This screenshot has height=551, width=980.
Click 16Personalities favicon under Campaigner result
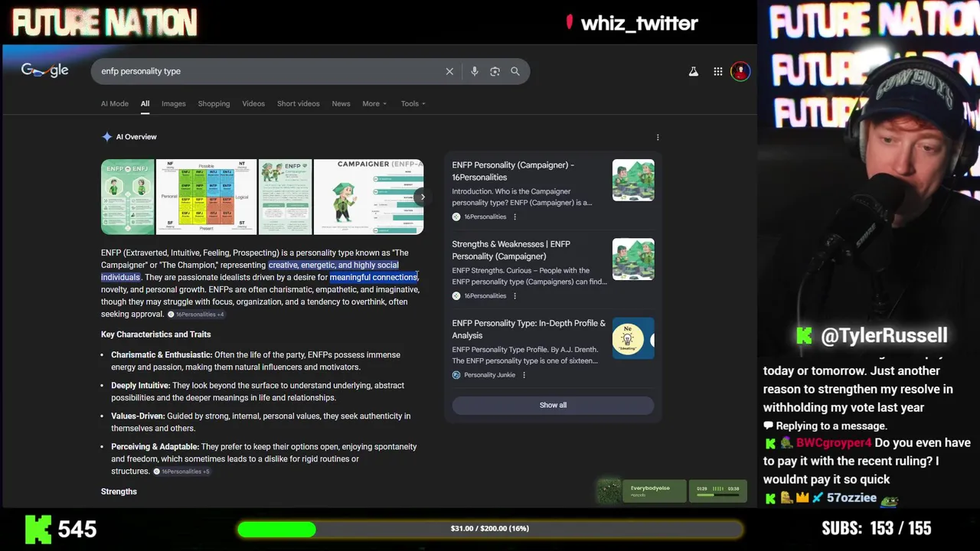(456, 217)
